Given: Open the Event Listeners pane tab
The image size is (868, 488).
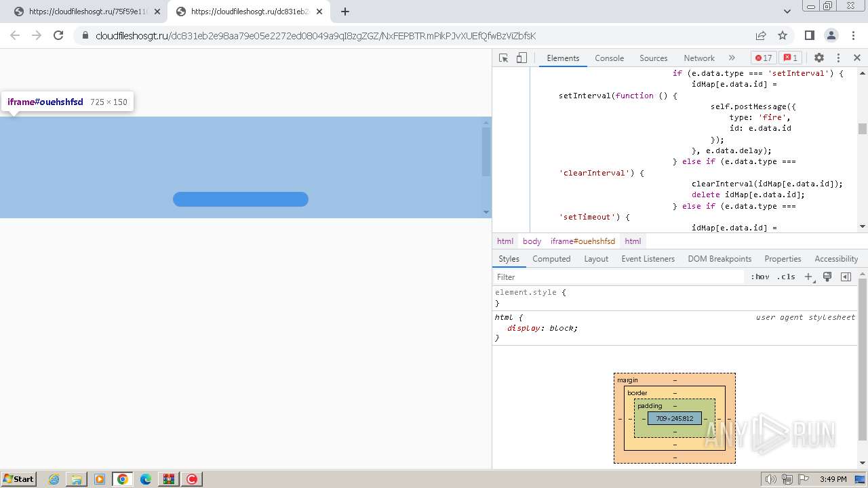Looking at the screenshot, I should tap(648, 259).
